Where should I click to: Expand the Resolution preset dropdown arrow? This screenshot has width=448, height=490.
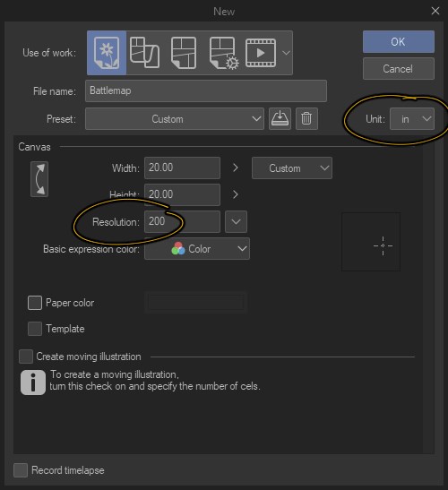point(236,221)
